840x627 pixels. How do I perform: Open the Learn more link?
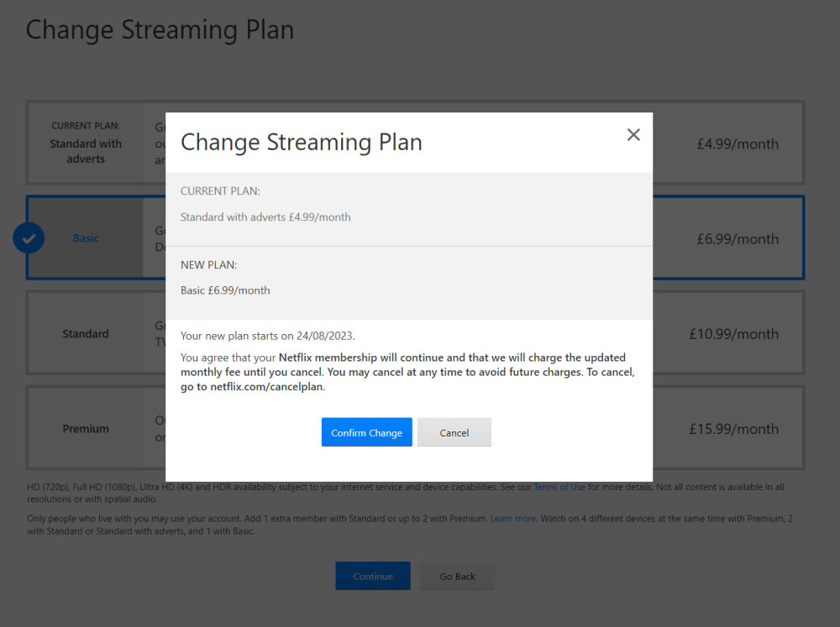(x=513, y=519)
